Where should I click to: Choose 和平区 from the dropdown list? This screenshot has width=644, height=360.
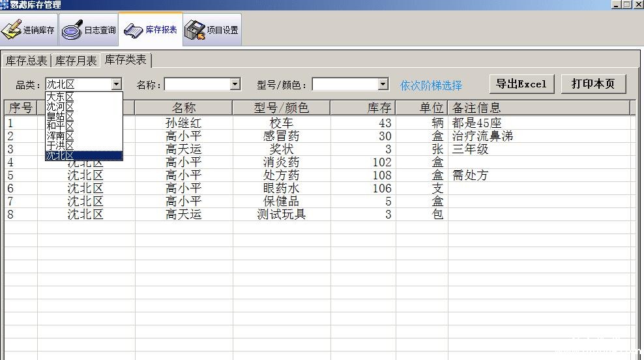[x=84, y=126]
